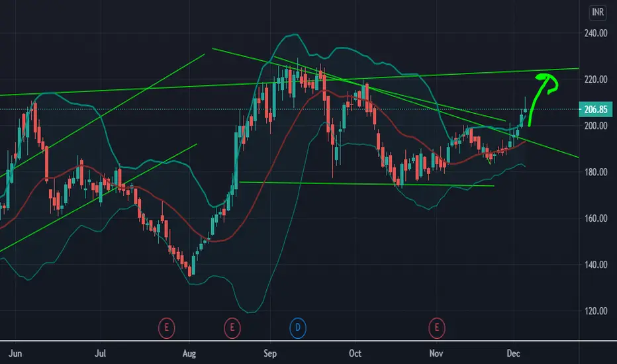
Task: Open the dividend marker D
Action: (x=298, y=328)
